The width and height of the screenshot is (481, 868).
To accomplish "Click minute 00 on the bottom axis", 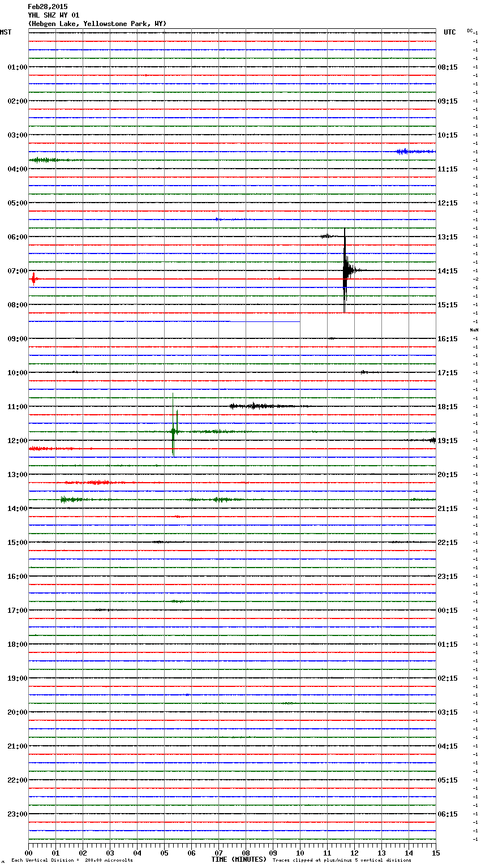I will pyautogui.click(x=28, y=853).
